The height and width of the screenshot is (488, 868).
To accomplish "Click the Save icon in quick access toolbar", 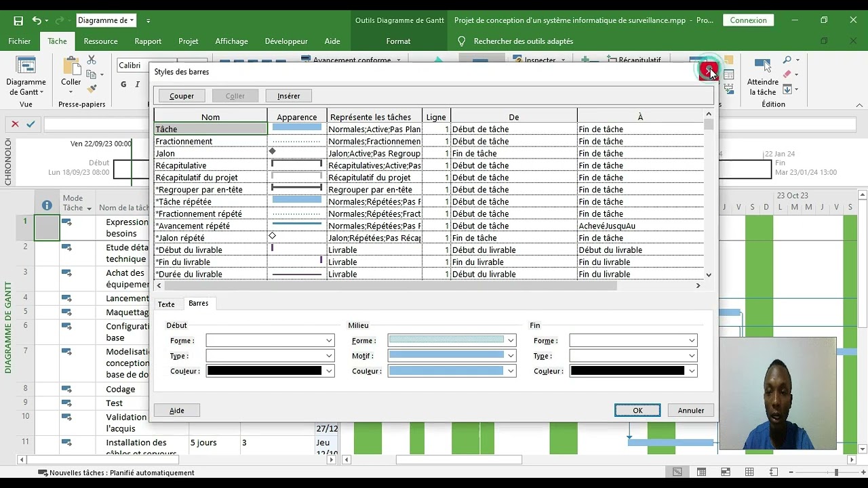I will coord(18,20).
